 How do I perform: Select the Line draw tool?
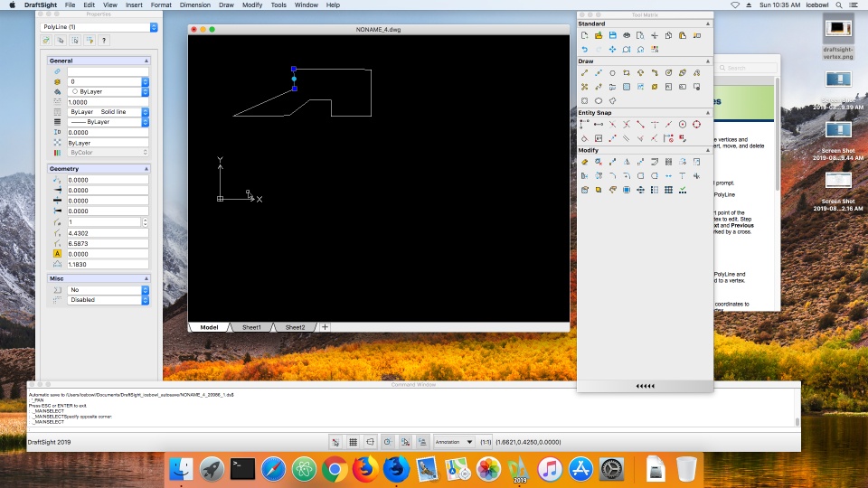(x=585, y=72)
